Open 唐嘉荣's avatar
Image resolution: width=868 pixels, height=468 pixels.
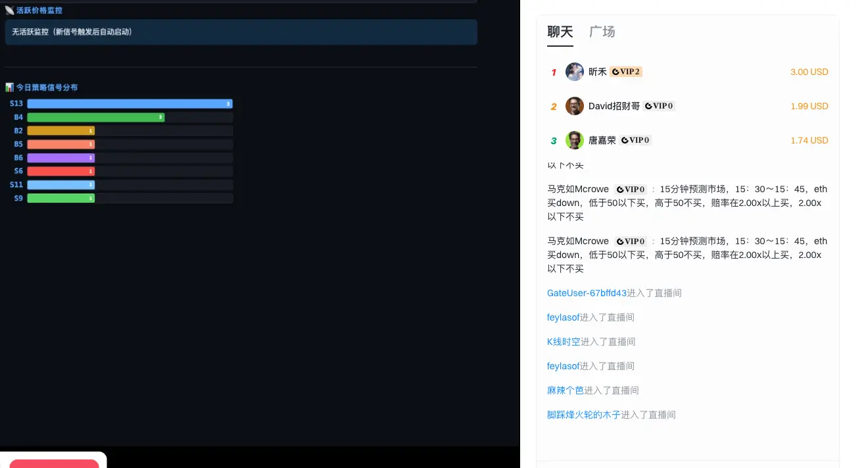coord(575,140)
